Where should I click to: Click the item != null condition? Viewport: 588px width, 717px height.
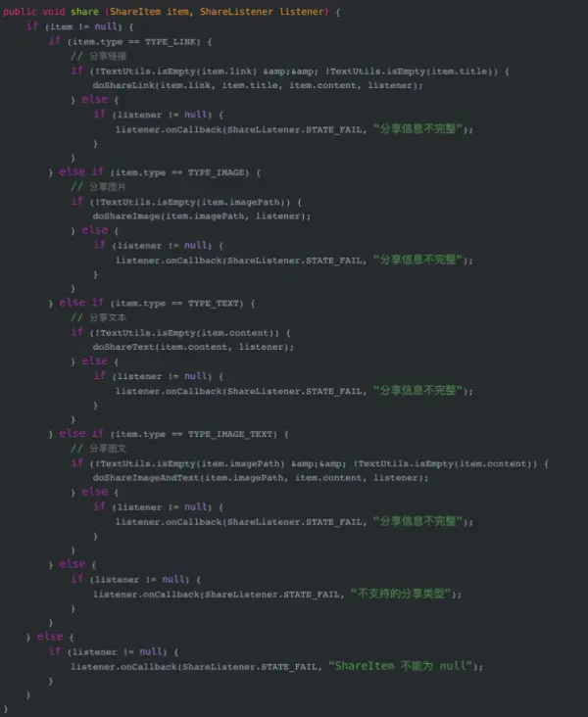[83, 27]
